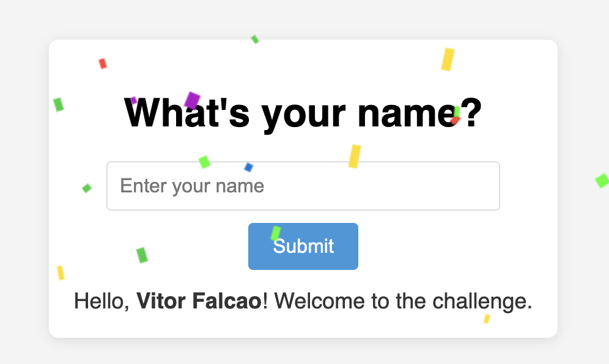
Task: Click the large purple confetti on the heading
Action: tap(192, 101)
